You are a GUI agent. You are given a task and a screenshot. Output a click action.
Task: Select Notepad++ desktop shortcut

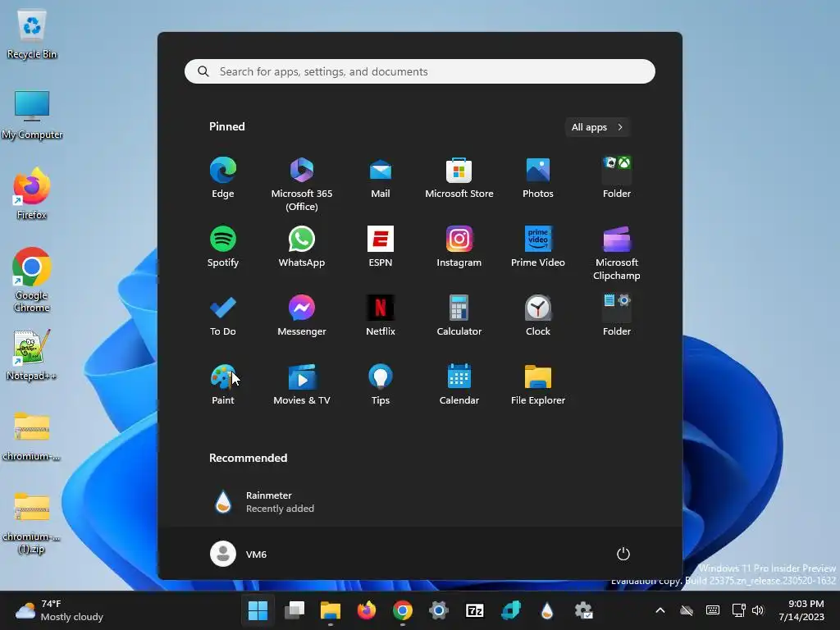(32, 355)
